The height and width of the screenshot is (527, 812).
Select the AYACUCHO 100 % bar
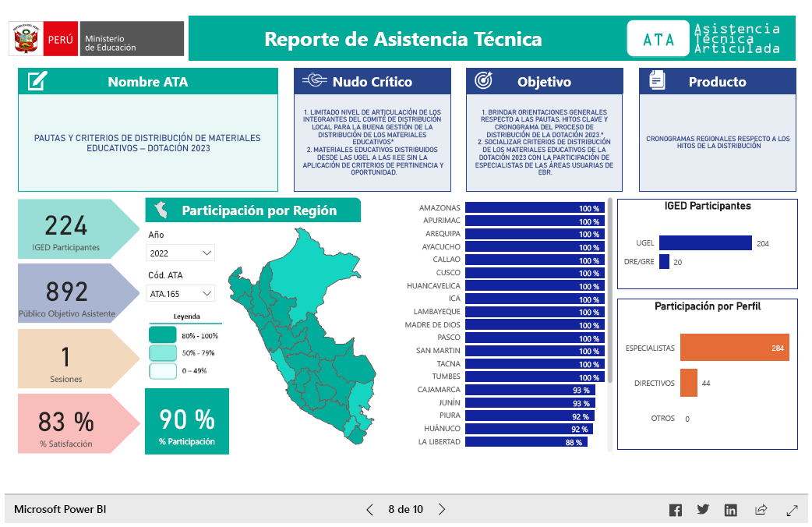click(x=535, y=246)
